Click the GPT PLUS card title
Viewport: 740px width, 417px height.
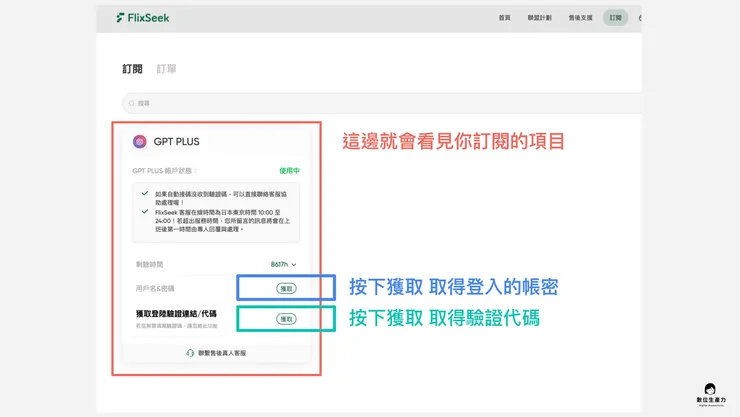point(177,142)
